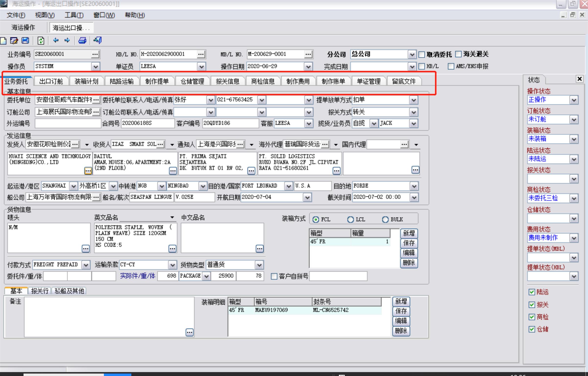Create a new record with the new document icon

pos(3,41)
